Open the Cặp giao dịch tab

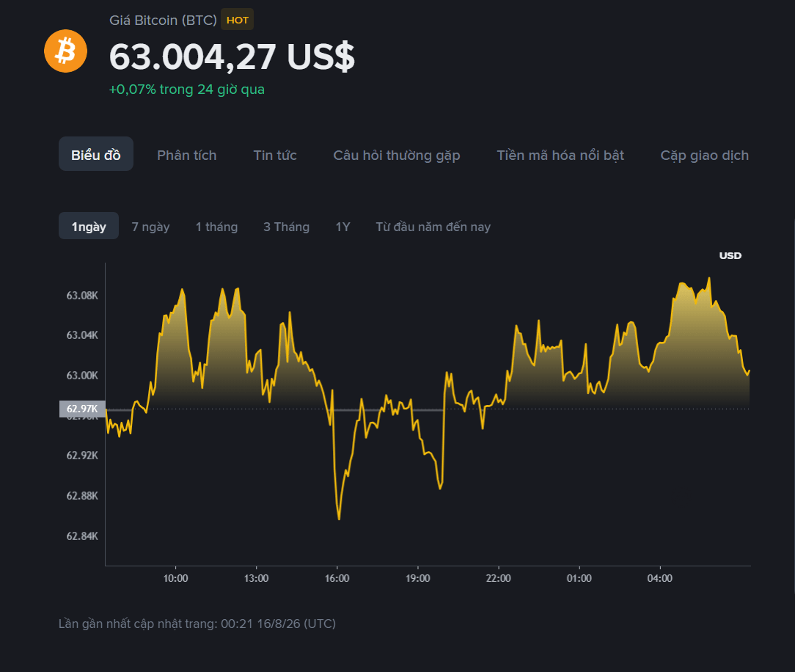(x=704, y=156)
